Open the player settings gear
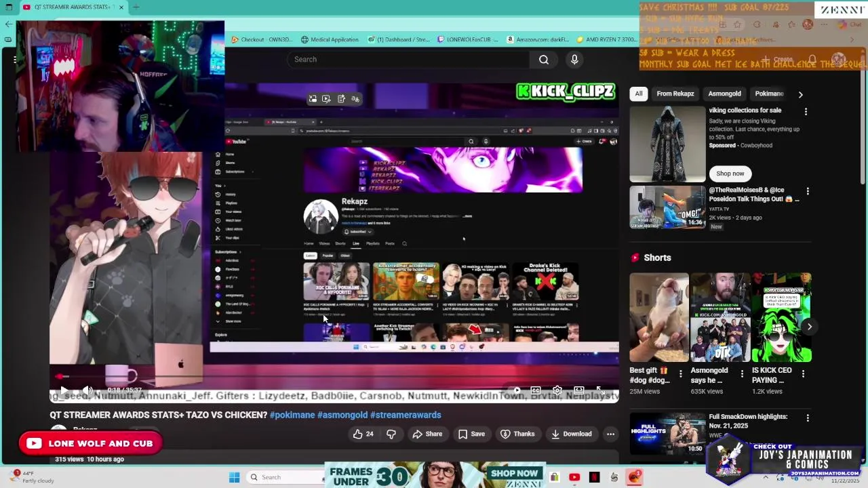The image size is (868, 488). [x=557, y=390]
